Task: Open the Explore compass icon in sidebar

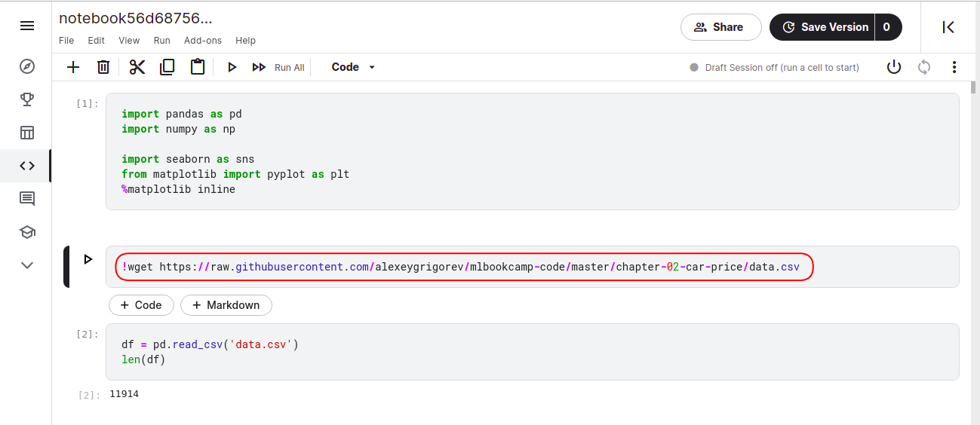Action: [27, 67]
